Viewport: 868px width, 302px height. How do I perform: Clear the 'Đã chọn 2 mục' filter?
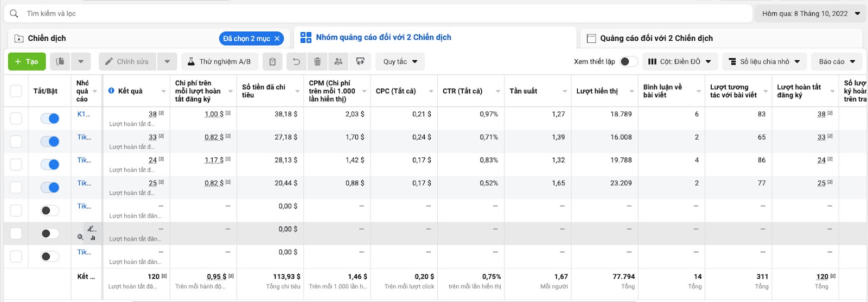click(x=277, y=39)
